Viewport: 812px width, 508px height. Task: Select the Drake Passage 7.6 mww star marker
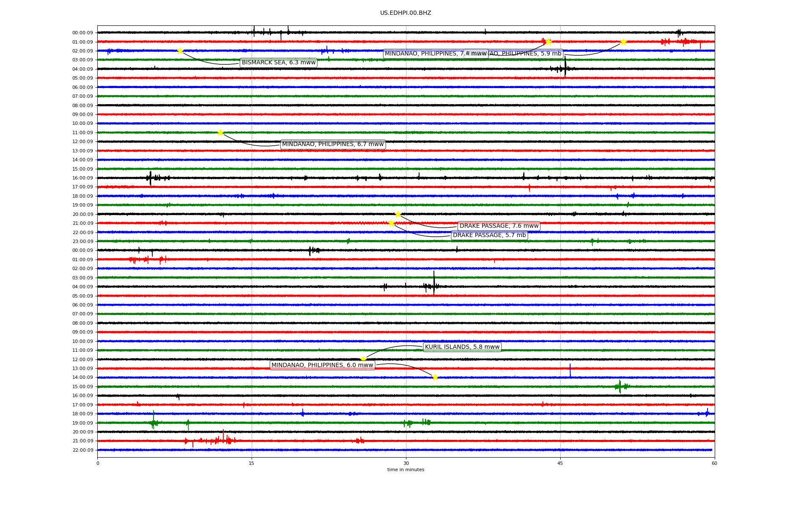[398, 214]
